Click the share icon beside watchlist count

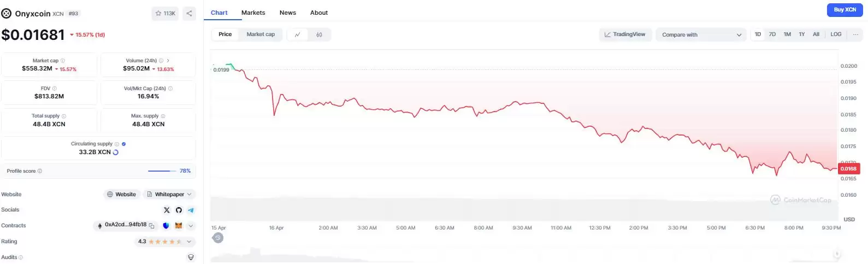(x=189, y=13)
